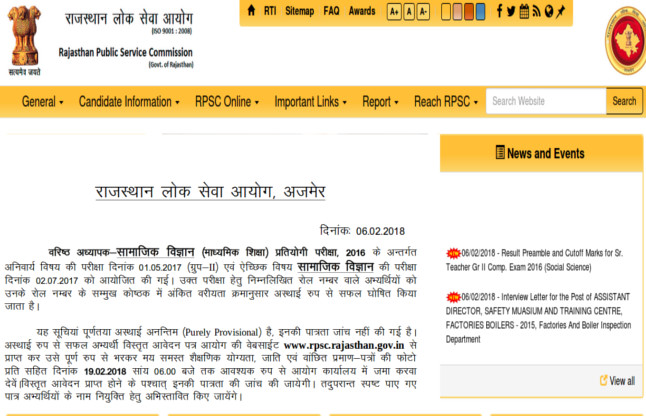Focus the Search Website input field
Screen dimensions: 646x416
(546, 101)
